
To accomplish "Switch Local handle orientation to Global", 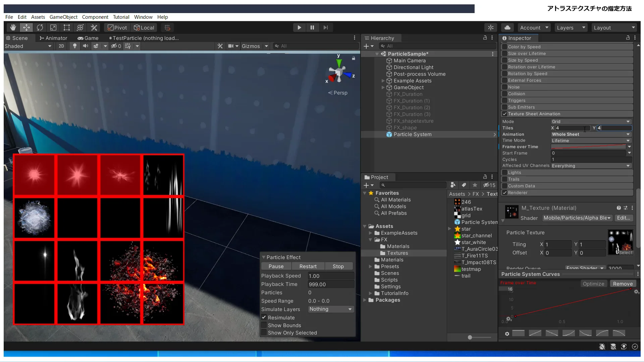I will [144, 27].
